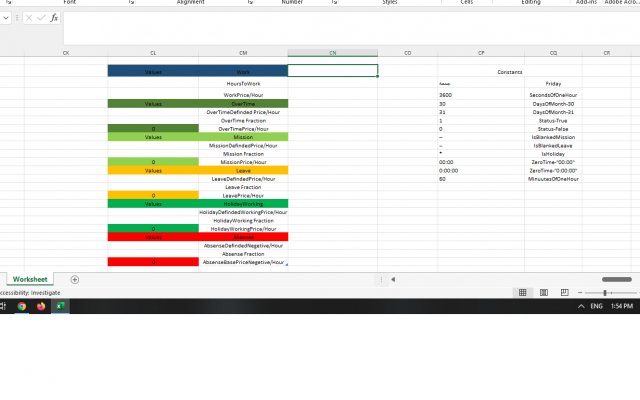Screen dimensions: 640x400
Task: Select column CN header
Action: point(332,52)
